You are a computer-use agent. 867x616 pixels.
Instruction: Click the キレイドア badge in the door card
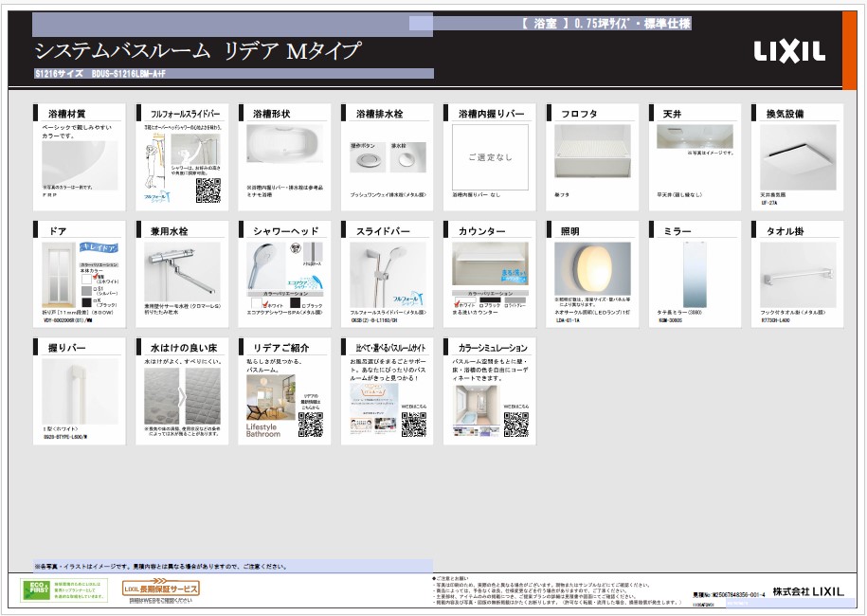click(x=99, y=247)
